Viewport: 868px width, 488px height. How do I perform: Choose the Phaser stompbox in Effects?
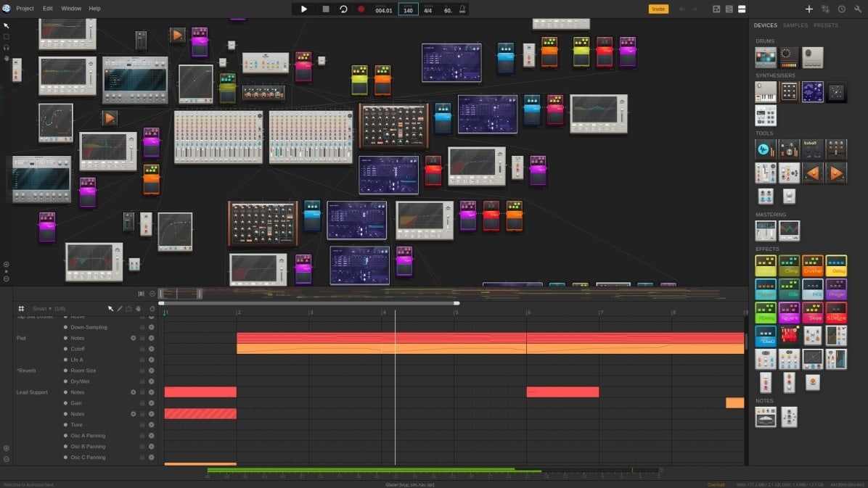[835, 289]
